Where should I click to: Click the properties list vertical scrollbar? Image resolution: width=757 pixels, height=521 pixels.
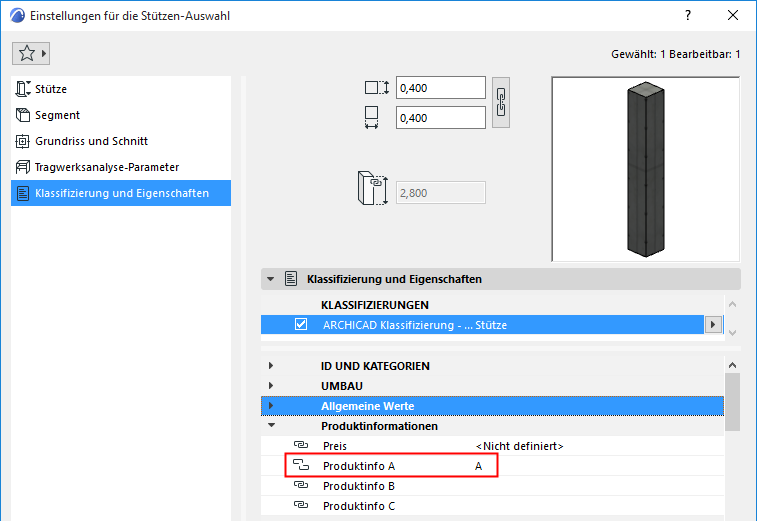[x=732, y=400]
